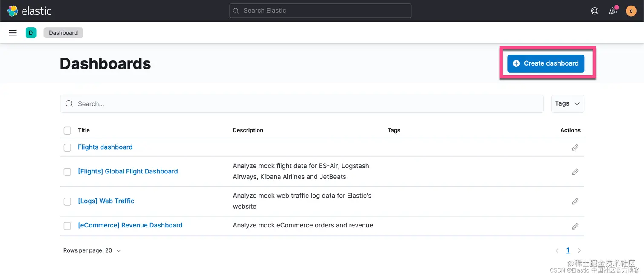The width and height of the screenshot is (644, 276).
Task: Expand the Tags filter dropdown
Action: [567, 103]
